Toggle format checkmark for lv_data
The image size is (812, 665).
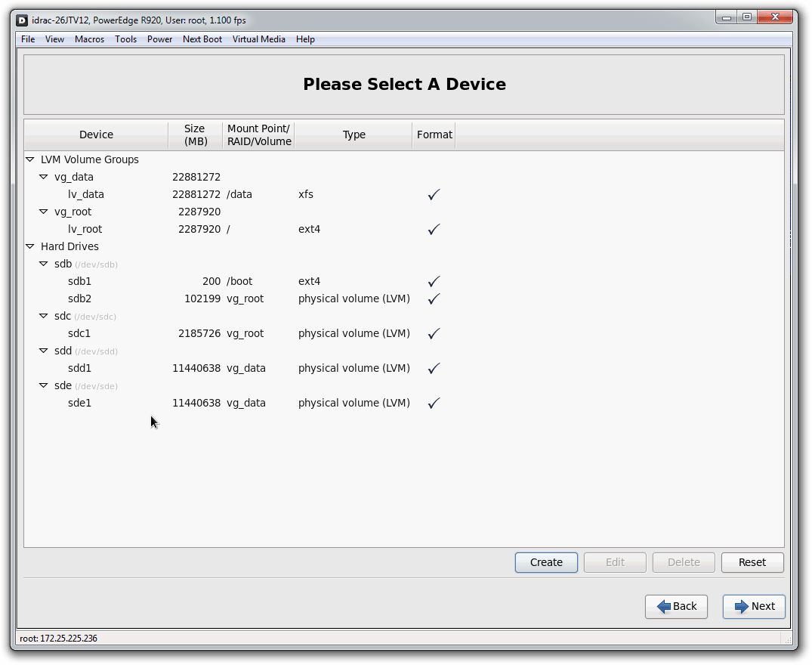click(434, 195)
